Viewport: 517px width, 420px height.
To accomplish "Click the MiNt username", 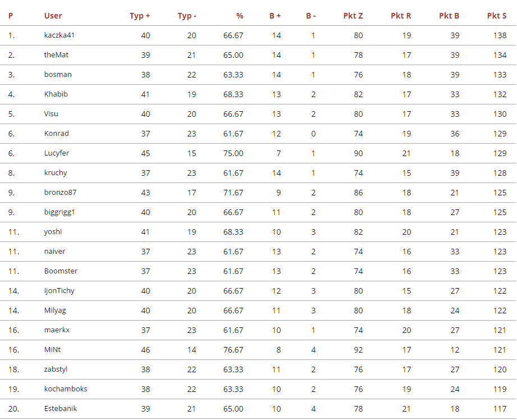I will click(x=53, y=350).
